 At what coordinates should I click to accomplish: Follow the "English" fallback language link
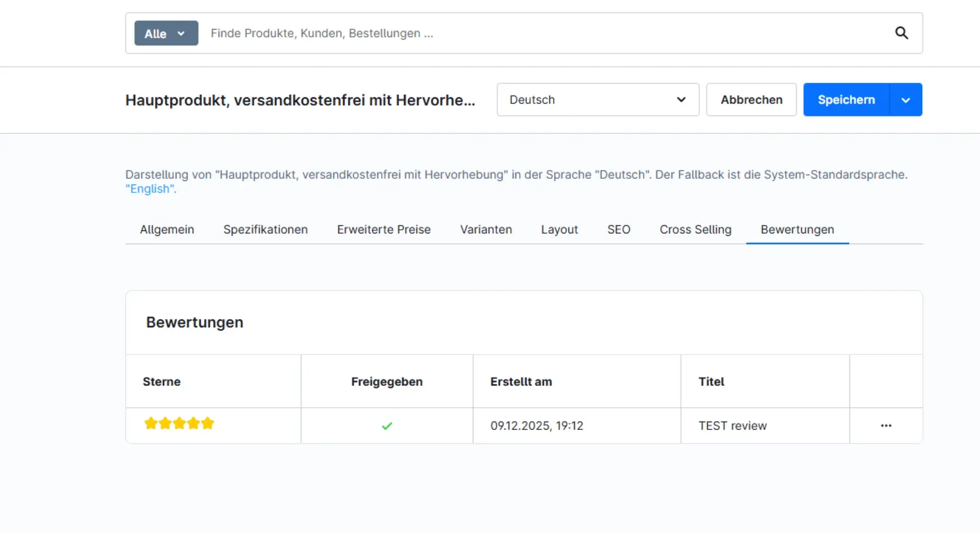pyautogui.click(x=151, y=189)
